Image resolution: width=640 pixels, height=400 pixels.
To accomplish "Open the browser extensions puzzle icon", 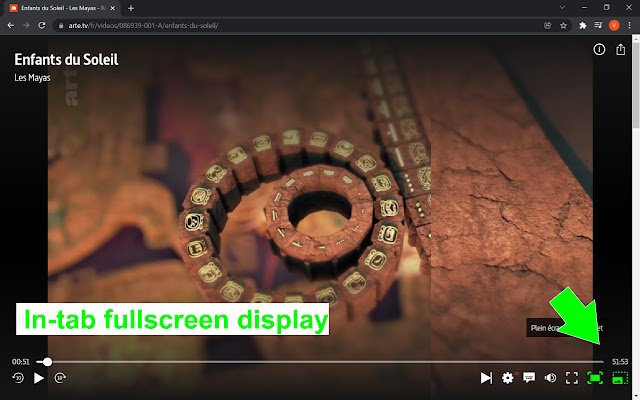I will tap(583, 25).
